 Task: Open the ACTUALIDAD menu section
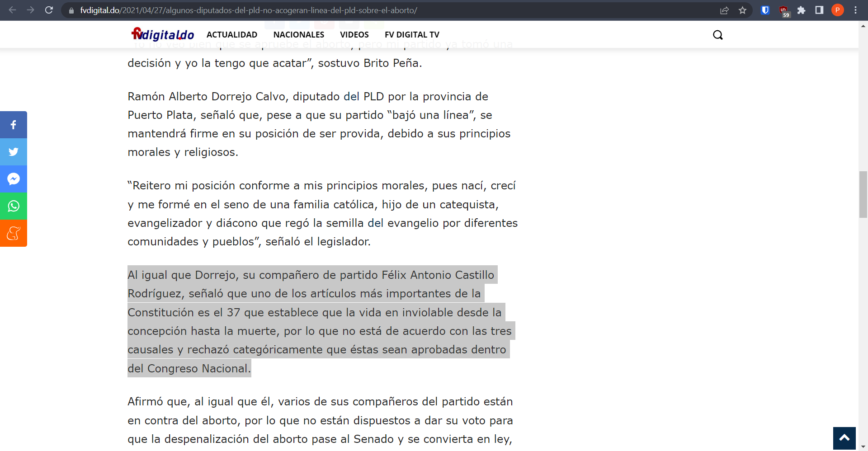point(231,35)
